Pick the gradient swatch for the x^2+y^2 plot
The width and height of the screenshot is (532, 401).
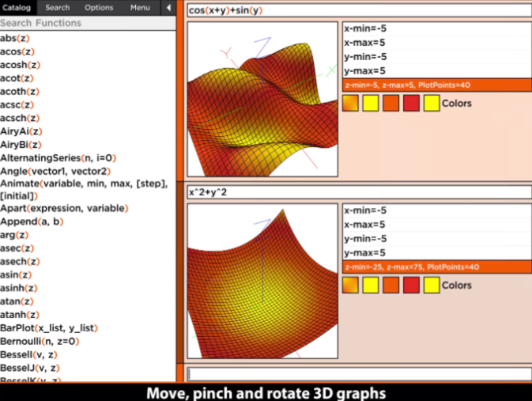click(x=350, y=285)
